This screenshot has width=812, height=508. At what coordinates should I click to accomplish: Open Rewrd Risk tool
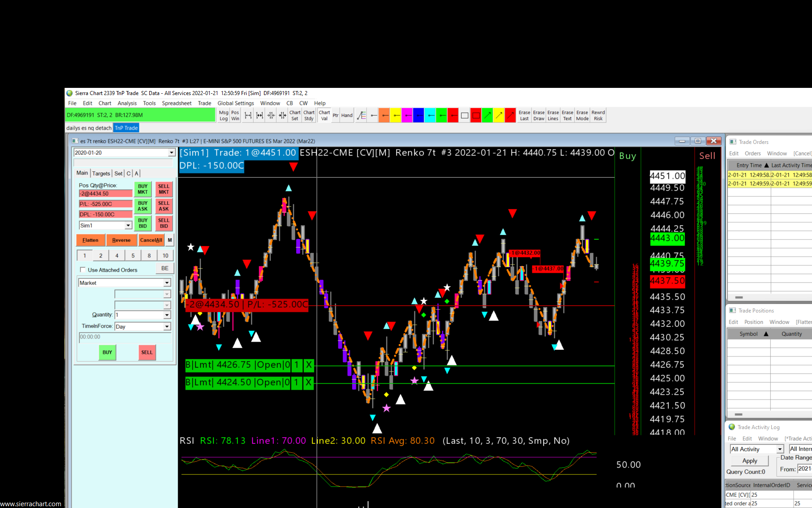pos(598,115)
